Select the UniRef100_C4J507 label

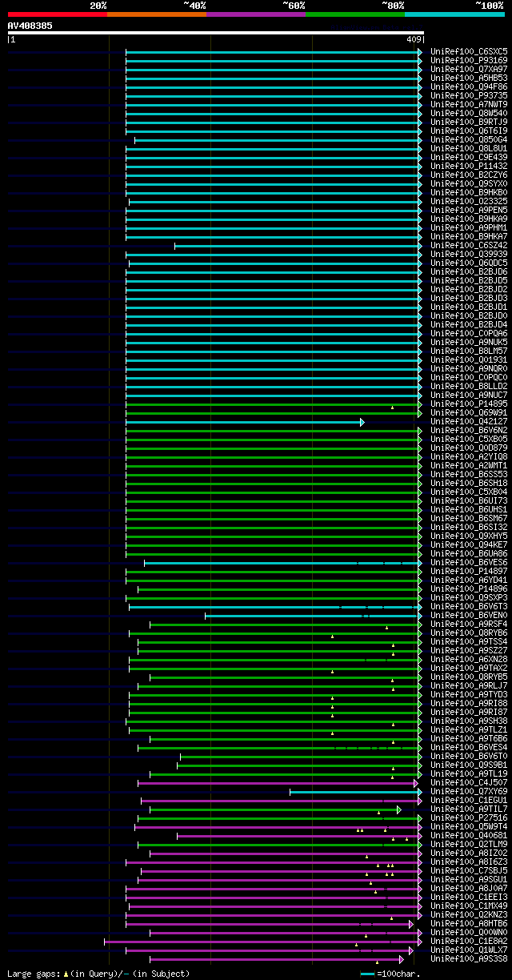469,783
